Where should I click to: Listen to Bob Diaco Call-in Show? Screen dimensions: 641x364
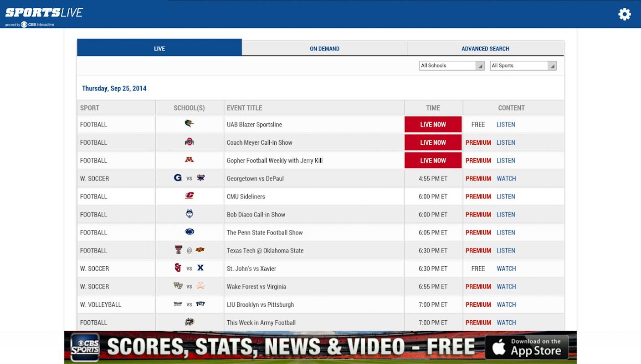pos(506,214)
